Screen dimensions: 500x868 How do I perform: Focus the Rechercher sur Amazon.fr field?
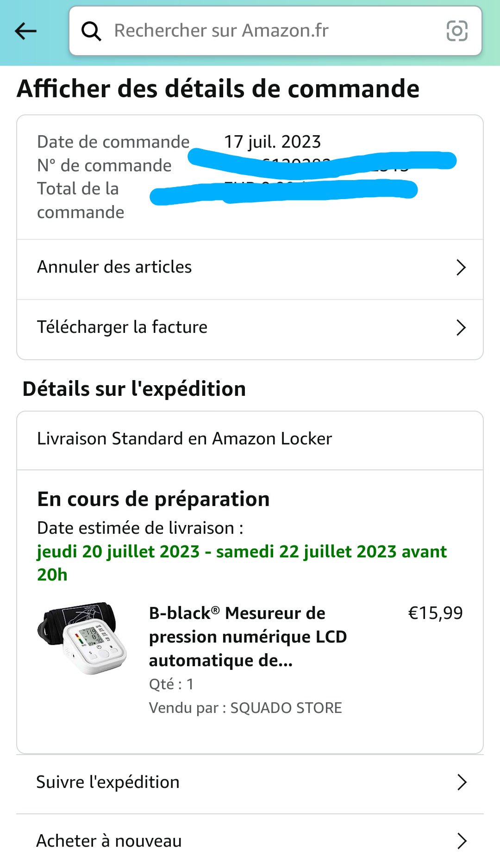(275, 31)
